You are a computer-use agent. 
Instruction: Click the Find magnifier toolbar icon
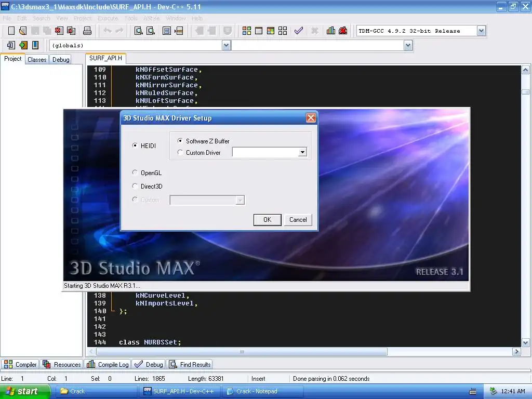click(138, 31)
